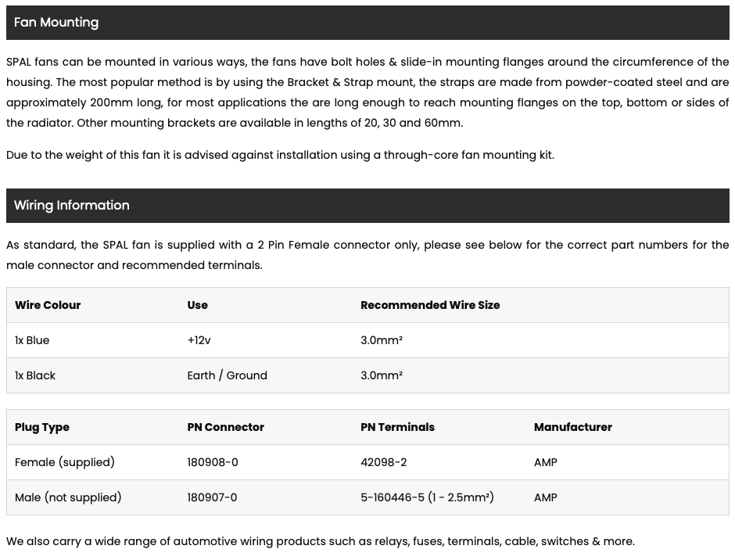
Task: Select the Earth / Ground cell
Action: click(x=227, y=375)
